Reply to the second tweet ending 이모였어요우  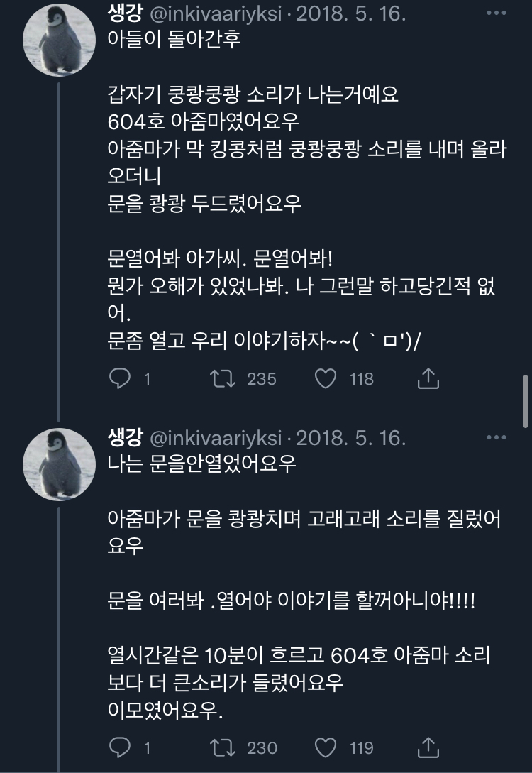[121, 747]
